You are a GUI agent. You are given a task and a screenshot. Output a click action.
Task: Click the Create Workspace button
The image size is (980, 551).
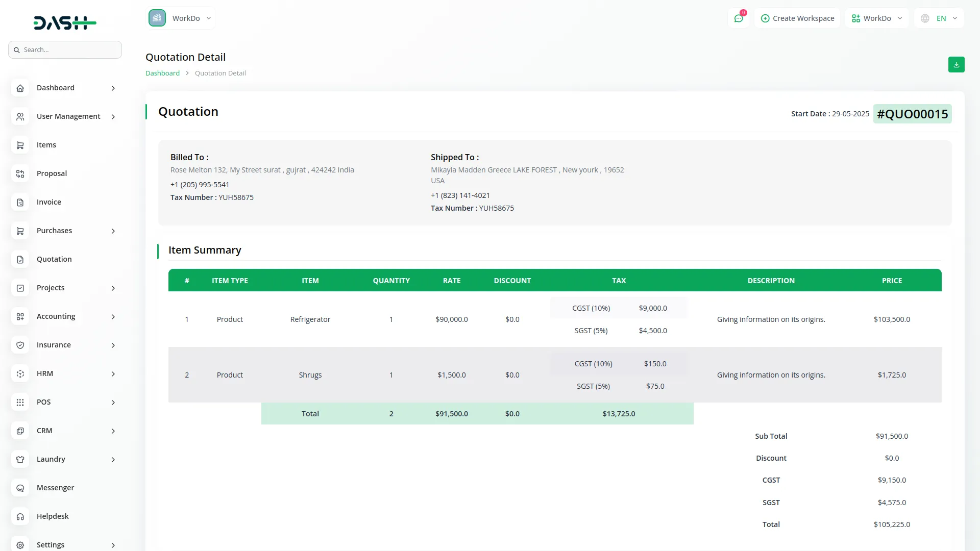[797, 18]
